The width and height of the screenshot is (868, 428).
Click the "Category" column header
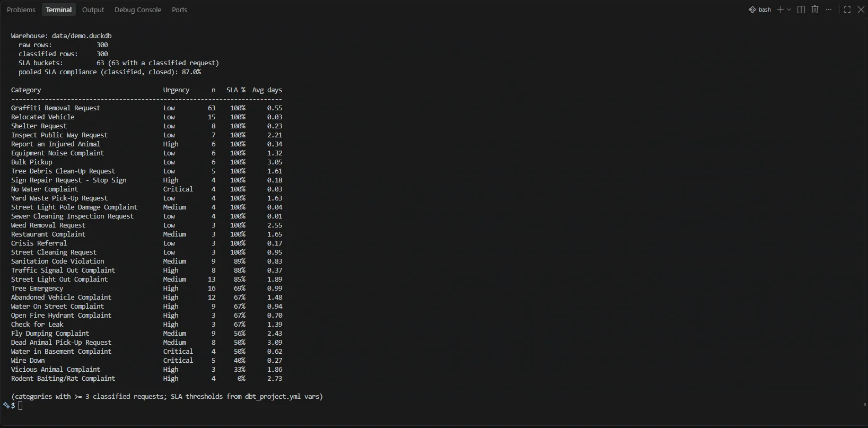pyautogui.click(x=26, y=90)
